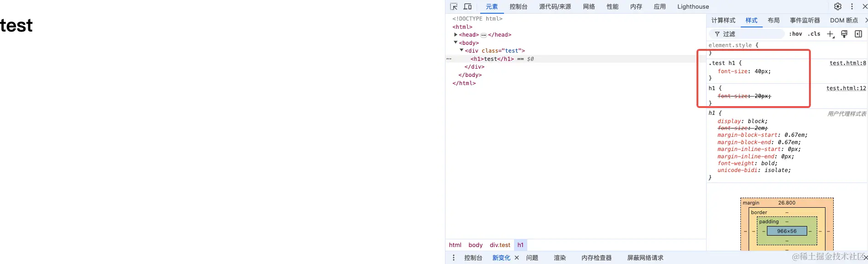Toggle the device toolbar icon
The width and height of the screenshot is (868, 264).
point(467,6)
